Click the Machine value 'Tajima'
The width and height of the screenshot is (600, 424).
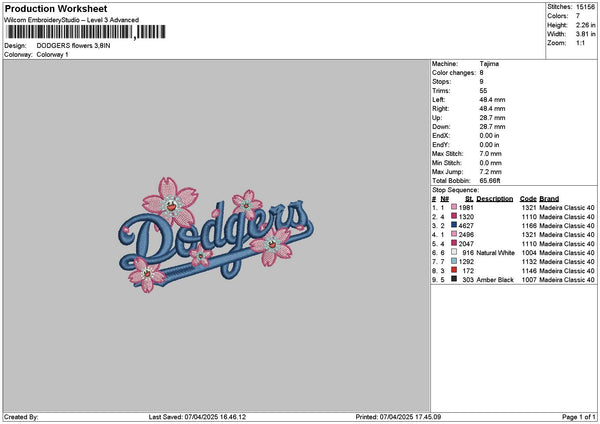(489, 64)
